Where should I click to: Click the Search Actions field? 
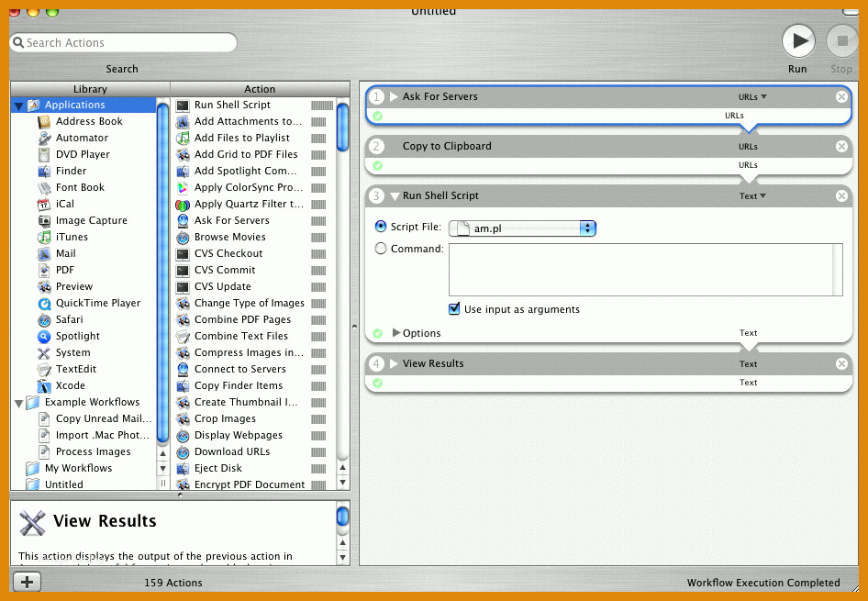click(x=124, y=42)
